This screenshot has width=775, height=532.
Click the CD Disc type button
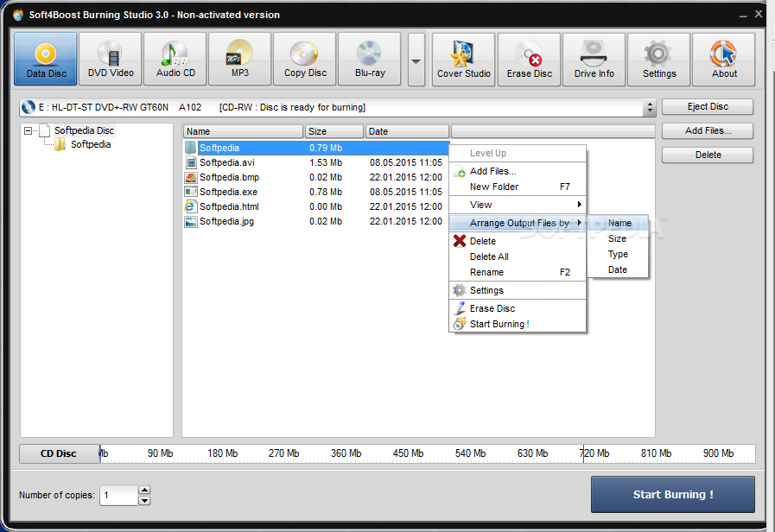(x=60, y=453)
